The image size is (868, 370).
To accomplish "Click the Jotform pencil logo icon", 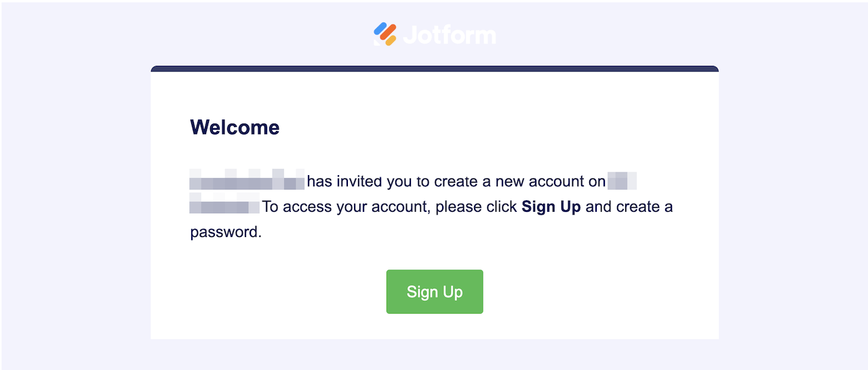I will (x=384, y=34).
